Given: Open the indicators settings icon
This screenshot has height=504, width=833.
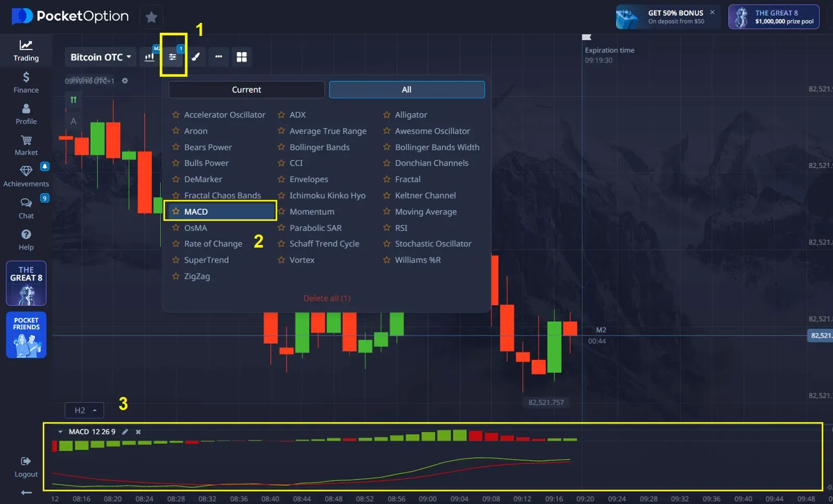Looking at the screenshot, I should [172, 57].
